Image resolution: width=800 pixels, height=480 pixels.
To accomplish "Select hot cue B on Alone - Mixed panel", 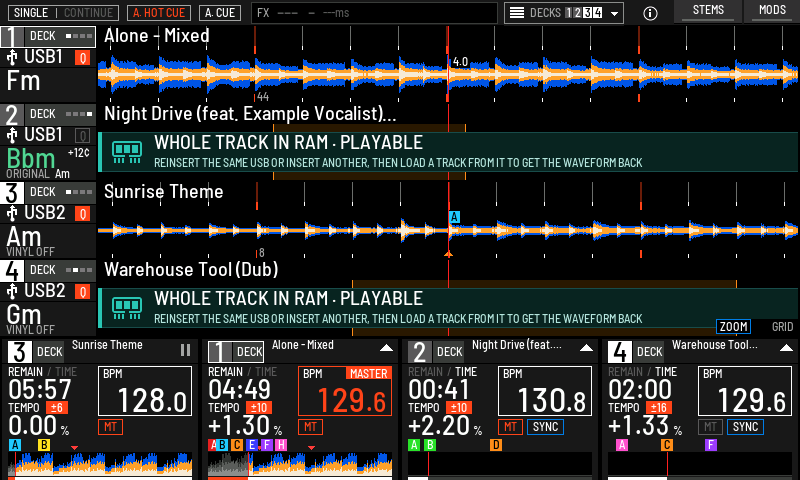I will [x=222, y=445].
